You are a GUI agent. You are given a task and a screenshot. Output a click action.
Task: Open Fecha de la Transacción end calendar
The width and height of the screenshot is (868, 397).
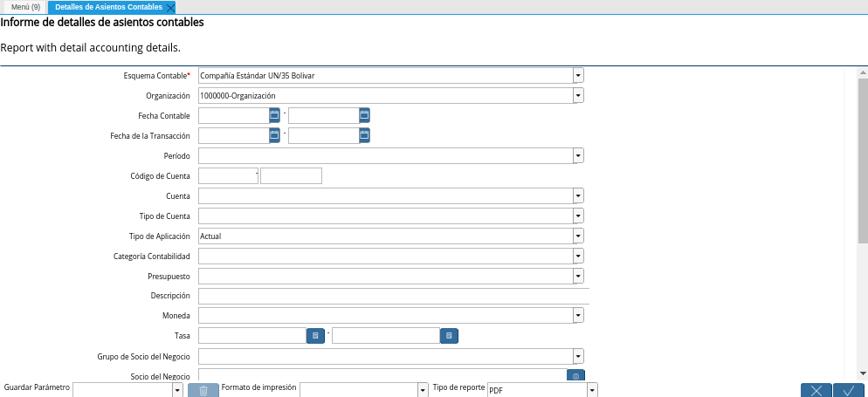click(364, 135)
